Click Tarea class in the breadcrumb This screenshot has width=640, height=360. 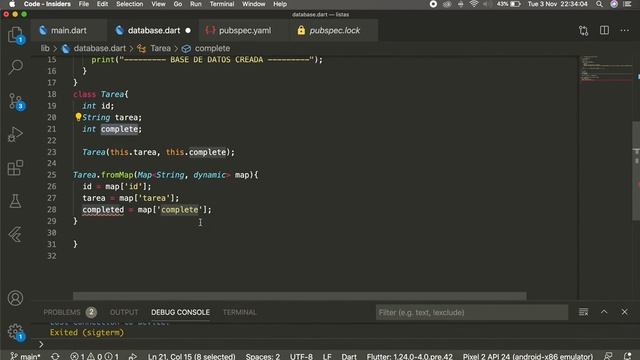coord(160,48)
